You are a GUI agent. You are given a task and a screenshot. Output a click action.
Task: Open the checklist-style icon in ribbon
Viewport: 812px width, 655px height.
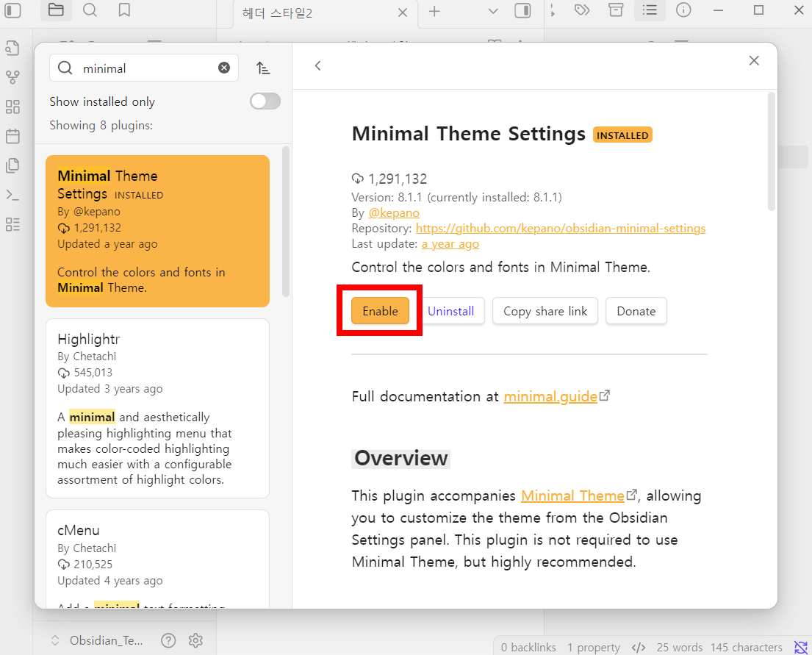coord(12,224)
